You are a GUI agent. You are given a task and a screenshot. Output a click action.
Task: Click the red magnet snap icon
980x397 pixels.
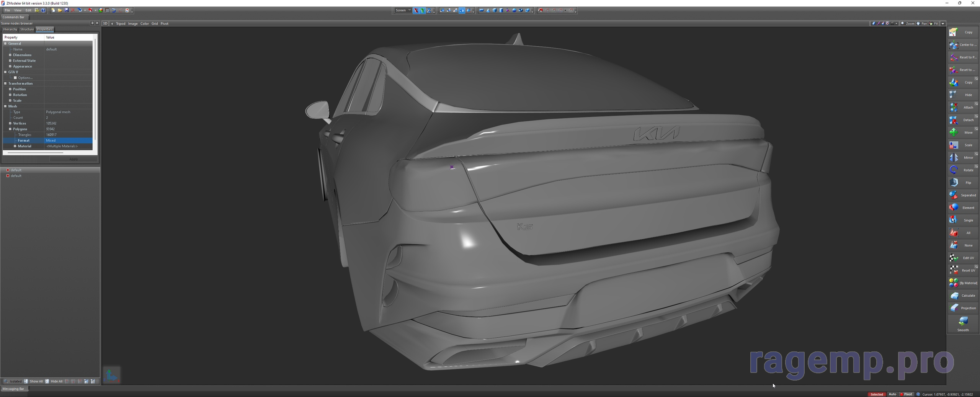pyautogui.click(x=541, y=10)
